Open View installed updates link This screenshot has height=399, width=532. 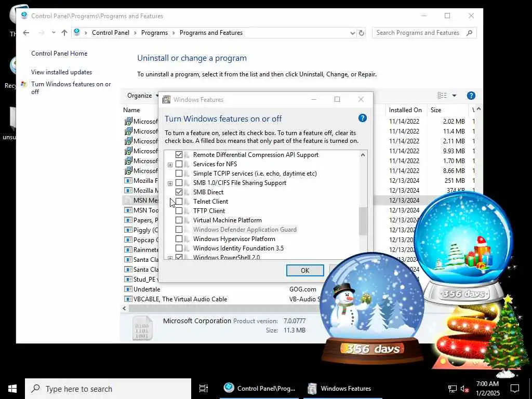pos(61,72)
